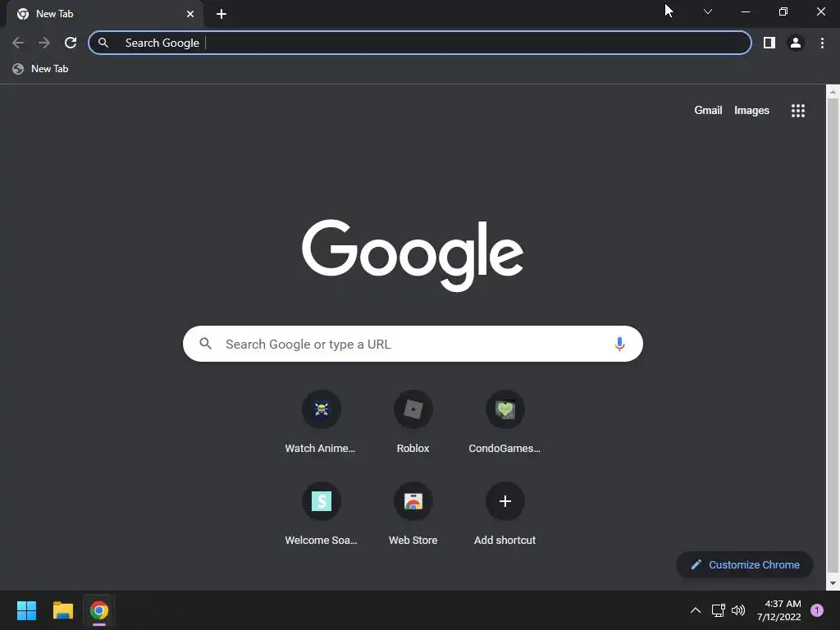Click the search icon in address bar
The image size is (840, 630).
click(103, 43)
